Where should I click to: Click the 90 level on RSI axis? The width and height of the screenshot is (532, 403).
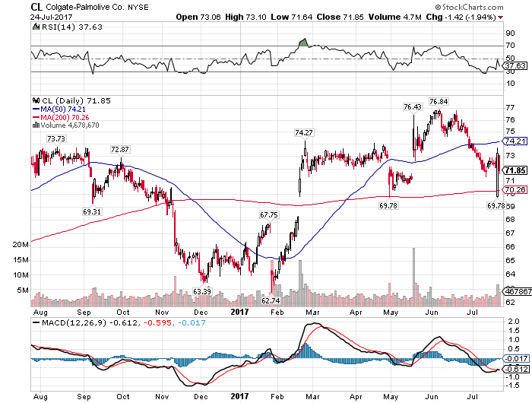point(510,33)
